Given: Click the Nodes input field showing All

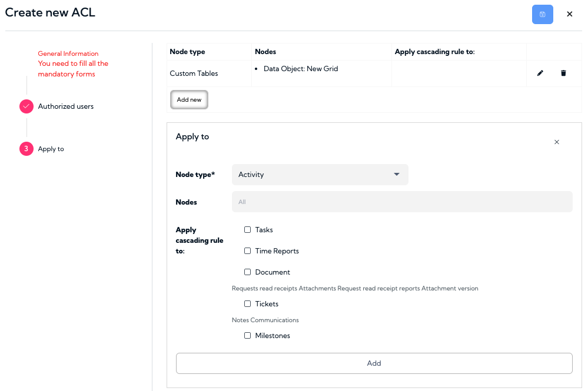Looking at the screenshot, I should pos(402,202).
